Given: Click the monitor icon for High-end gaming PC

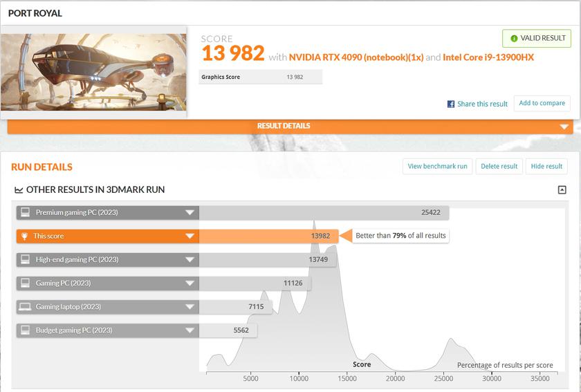Looking at the screenshot, I should click(x=24, y=259).
